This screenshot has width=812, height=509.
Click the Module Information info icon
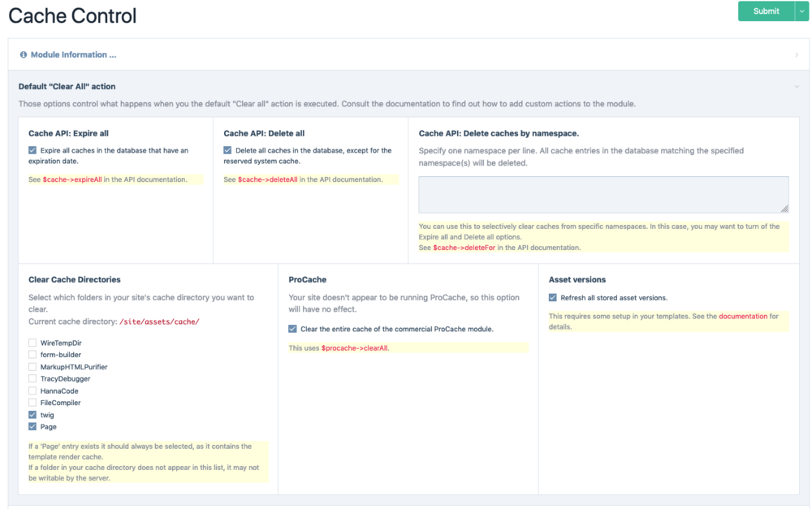click(x=24, y=55)
